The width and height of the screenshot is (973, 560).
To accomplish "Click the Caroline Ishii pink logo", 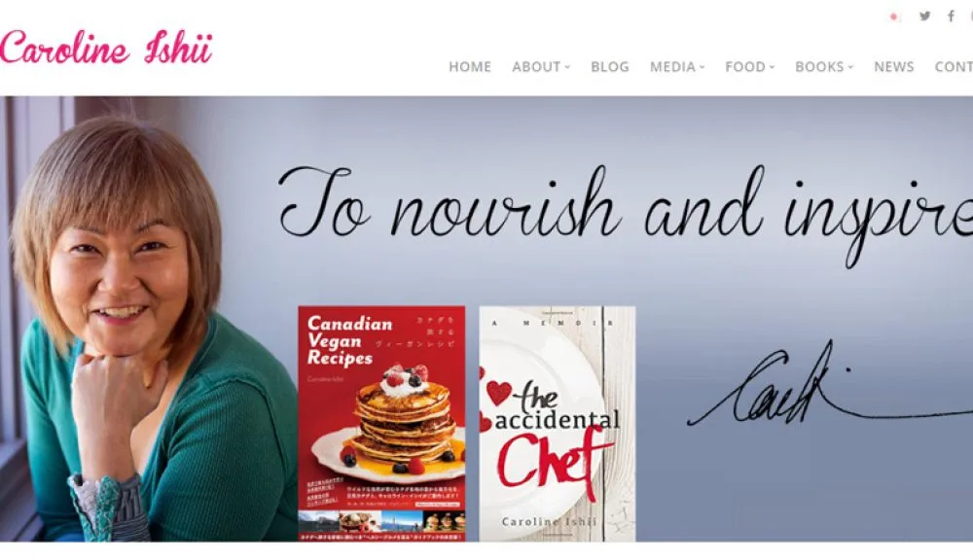I will (x=106, y=48).
